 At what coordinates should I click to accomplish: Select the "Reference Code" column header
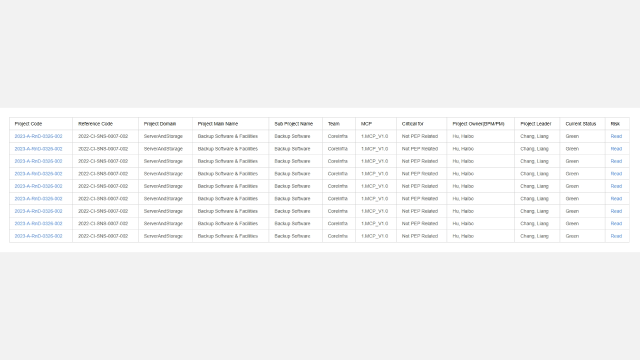pyautogui.click(x=105, y=124)
